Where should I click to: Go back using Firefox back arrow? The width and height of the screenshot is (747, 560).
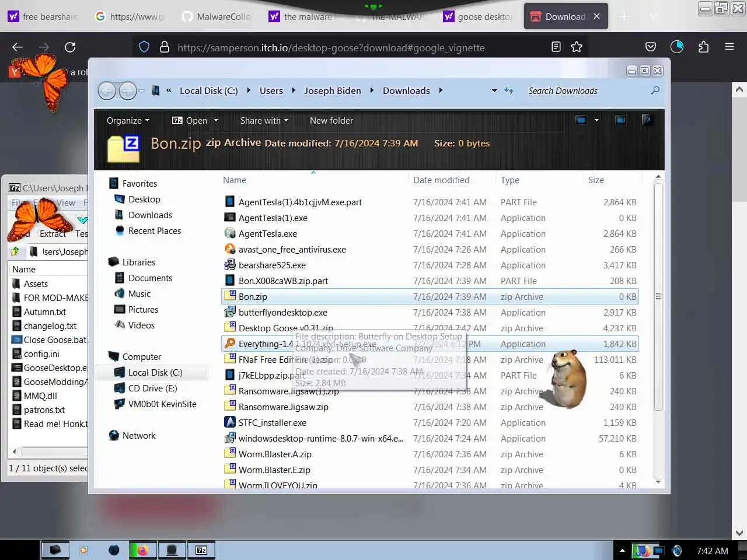pyautogui.click(x=18, y=47)
